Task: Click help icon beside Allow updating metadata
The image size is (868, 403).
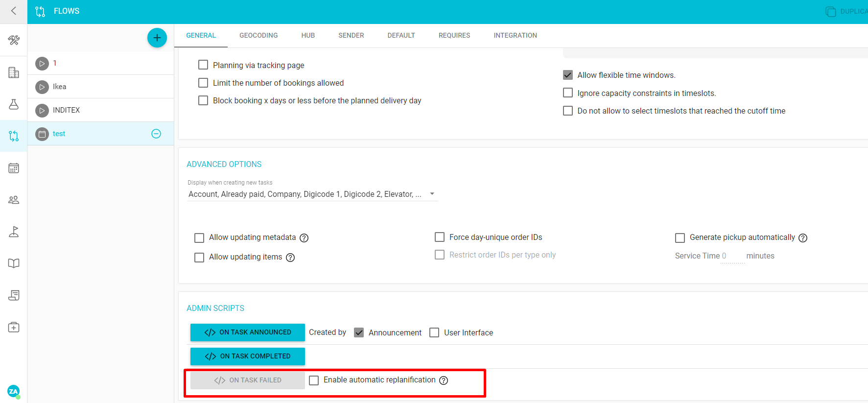Action: 304,238
